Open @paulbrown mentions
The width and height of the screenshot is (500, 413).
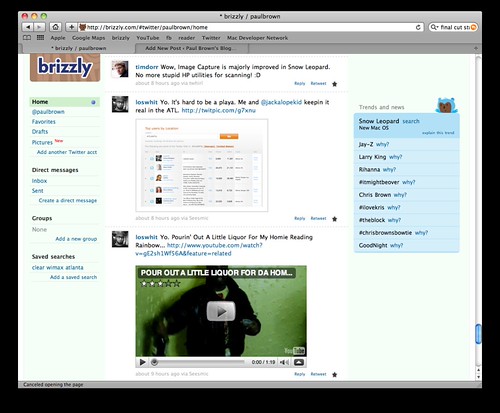click(48, 112)
